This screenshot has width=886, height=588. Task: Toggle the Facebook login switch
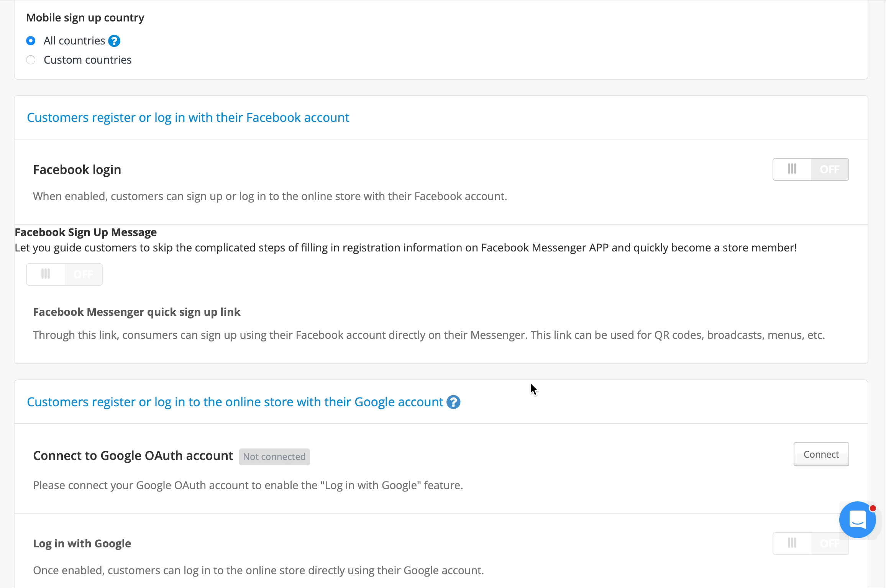pos(811,169)
